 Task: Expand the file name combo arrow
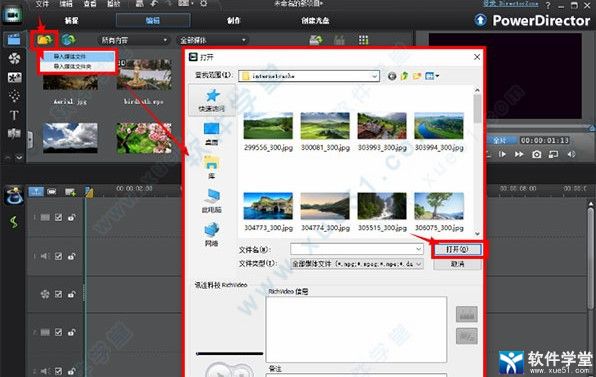tap(418, 249)
